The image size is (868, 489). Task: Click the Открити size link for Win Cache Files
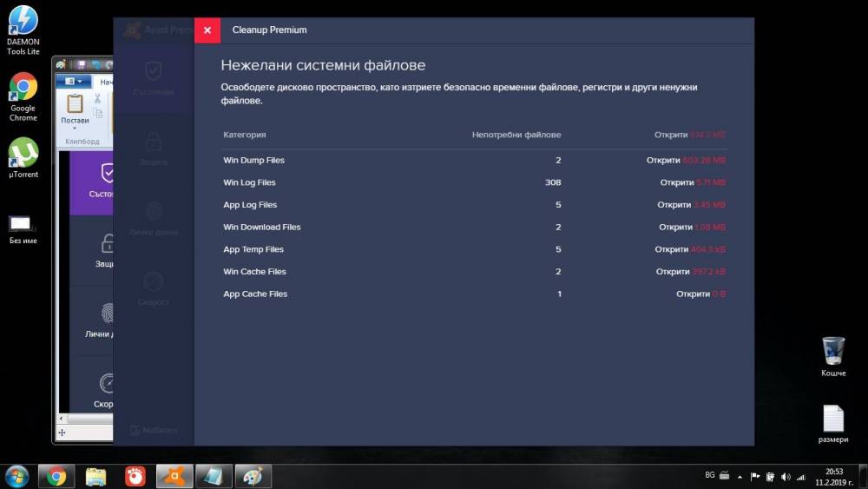[691, 271]
